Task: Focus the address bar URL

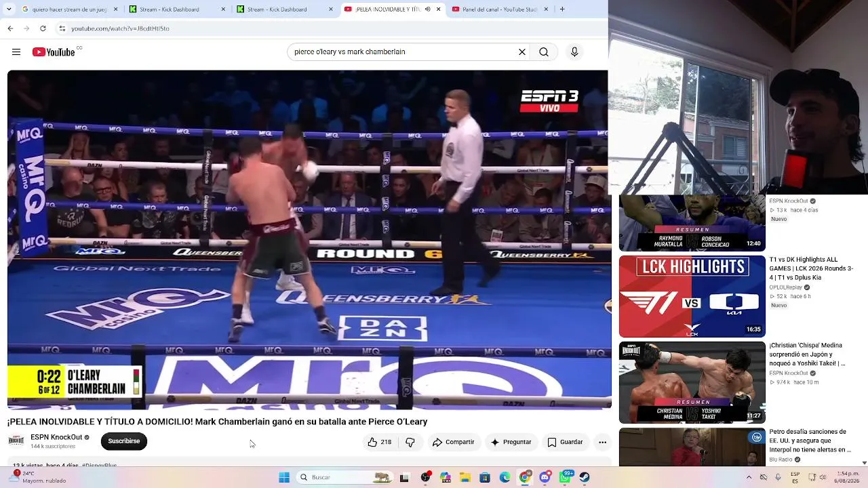Action: tap(120, 28)
